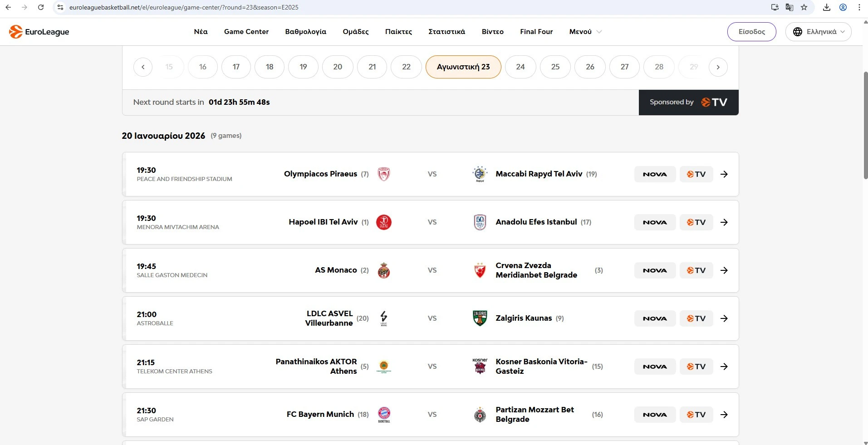868x445 pixels.
Task: Open Βαθμολογία menu item
Action: [x=305, y=32]
